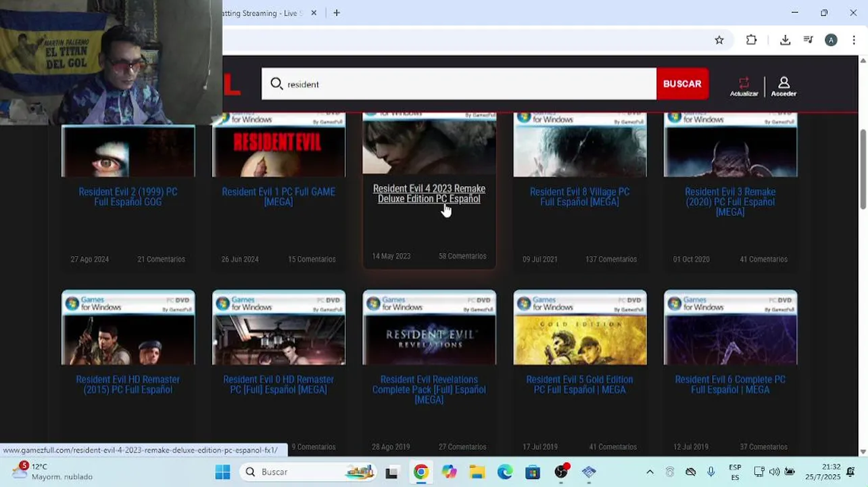Open the weather widget showing 12°C

[51, 471]
